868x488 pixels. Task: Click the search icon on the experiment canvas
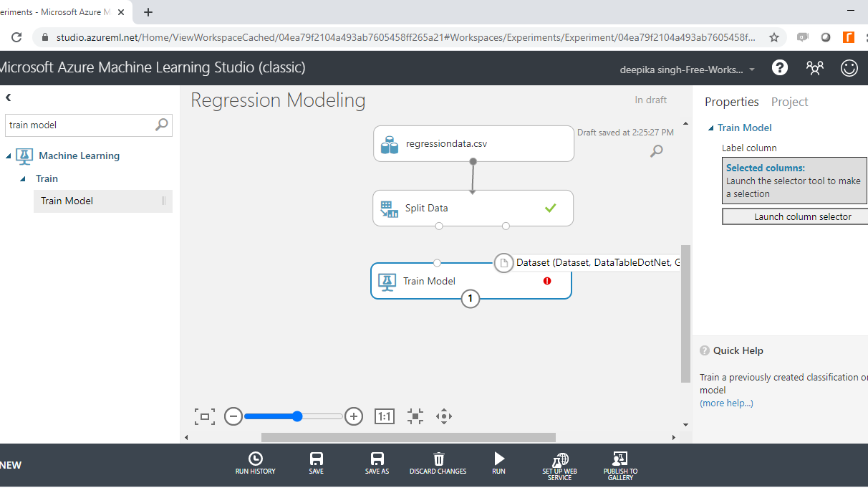pos(656,150)
